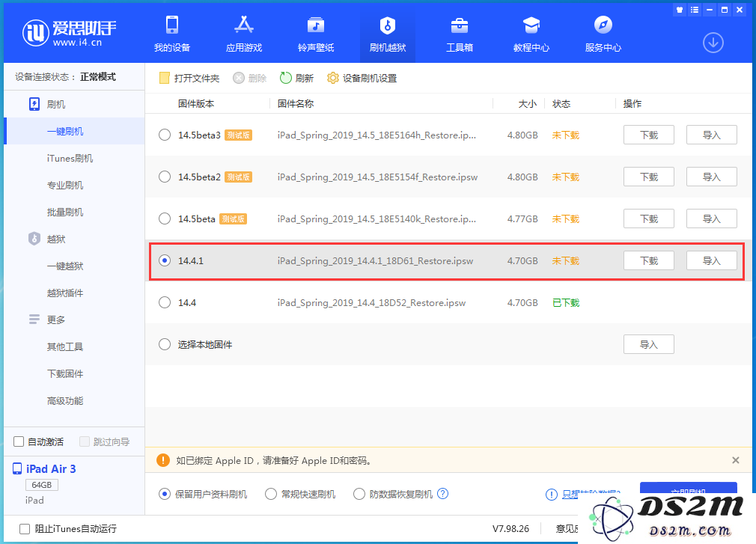Click the disabled 删除 button
The image size is (756, 544).
coord(250,78)
